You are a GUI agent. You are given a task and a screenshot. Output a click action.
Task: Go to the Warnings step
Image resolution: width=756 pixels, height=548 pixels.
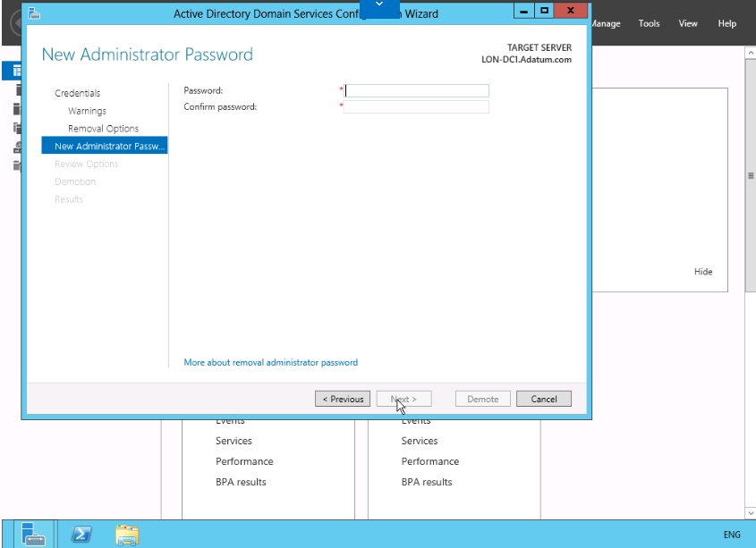tap(87, 111)
